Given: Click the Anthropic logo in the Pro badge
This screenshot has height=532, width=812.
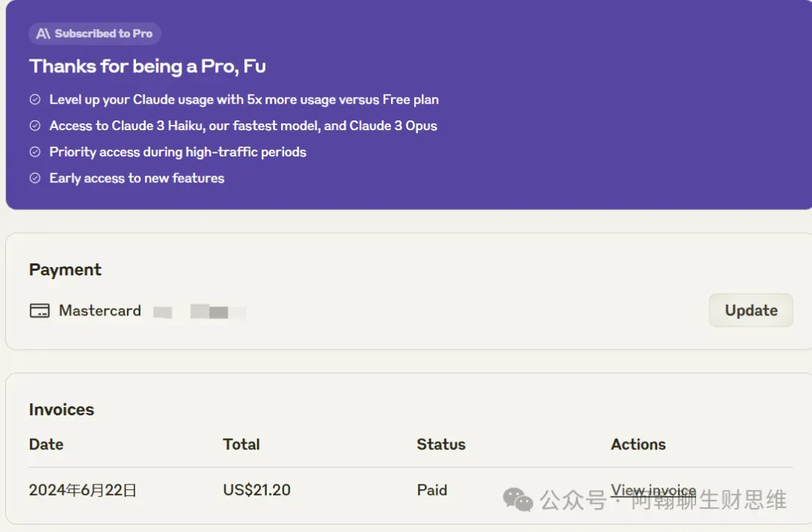Looking at the screenshot, I should (x=44, y=34).
